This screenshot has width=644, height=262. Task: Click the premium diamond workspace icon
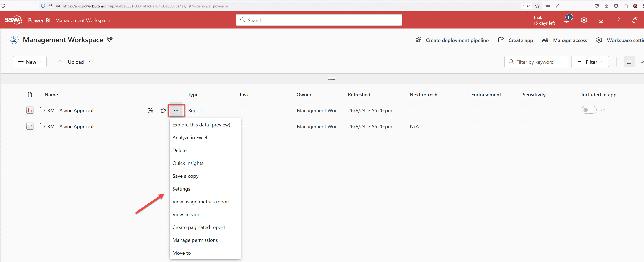point(110,39)
